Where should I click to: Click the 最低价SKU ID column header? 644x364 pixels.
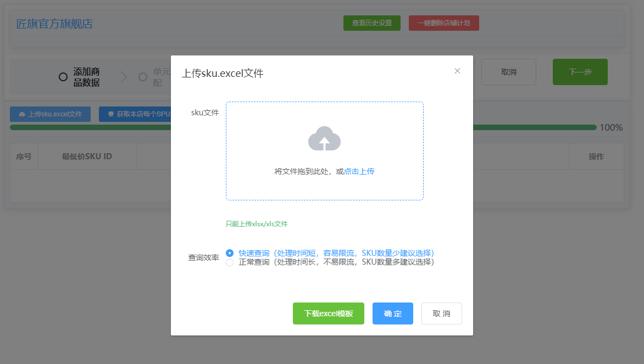(87, 156)
